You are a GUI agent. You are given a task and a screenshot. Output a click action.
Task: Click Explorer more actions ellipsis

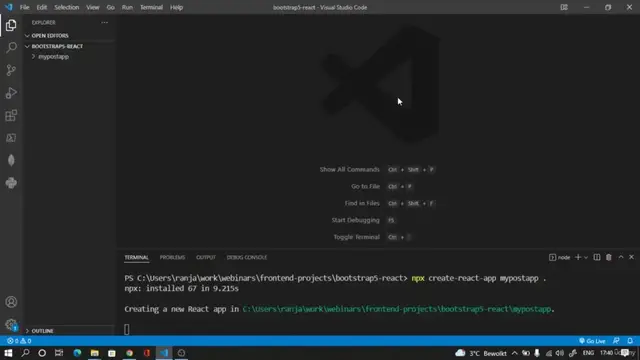(x=104, y=22)
